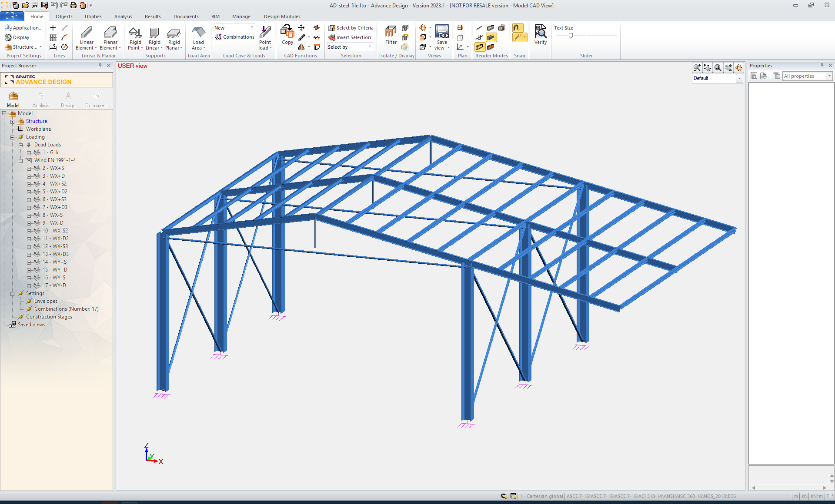This screenshot has width=835, height=504.
Task: Toggle the endpoint snap option
Action: (x=517, y=38)
